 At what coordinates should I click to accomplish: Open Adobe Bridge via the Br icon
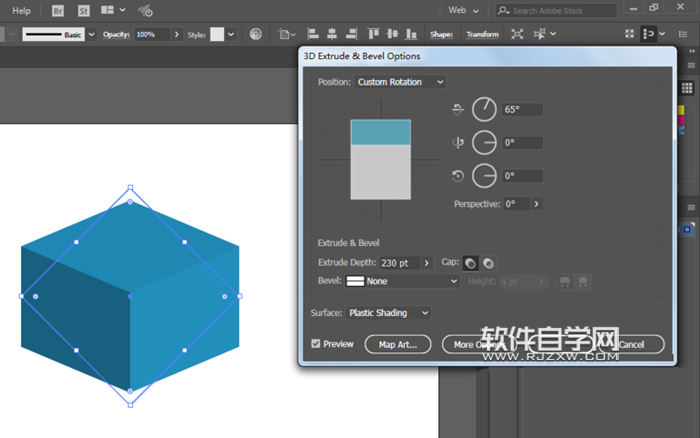point(58,10)
